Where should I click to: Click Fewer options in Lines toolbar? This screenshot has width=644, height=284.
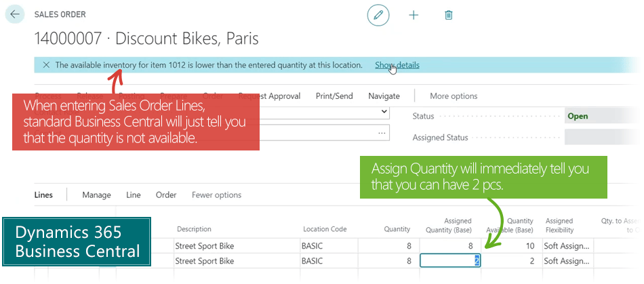(216, 195)
